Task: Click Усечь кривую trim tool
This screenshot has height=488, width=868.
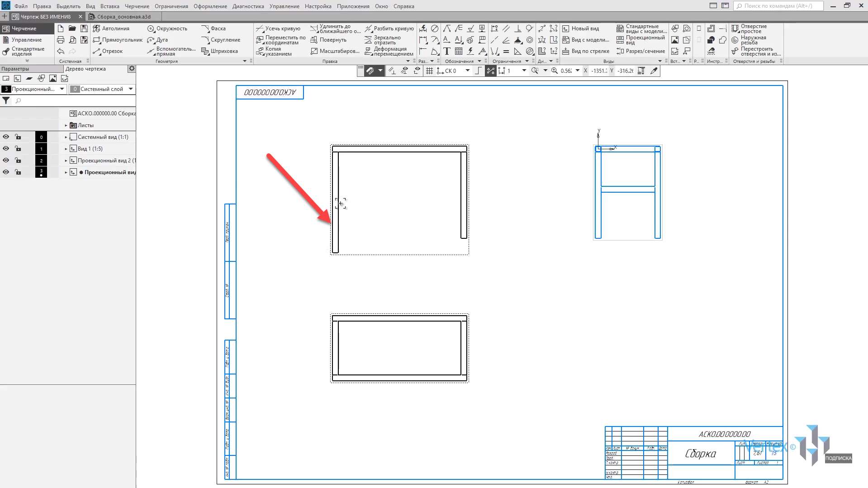Action: point(278,28)
